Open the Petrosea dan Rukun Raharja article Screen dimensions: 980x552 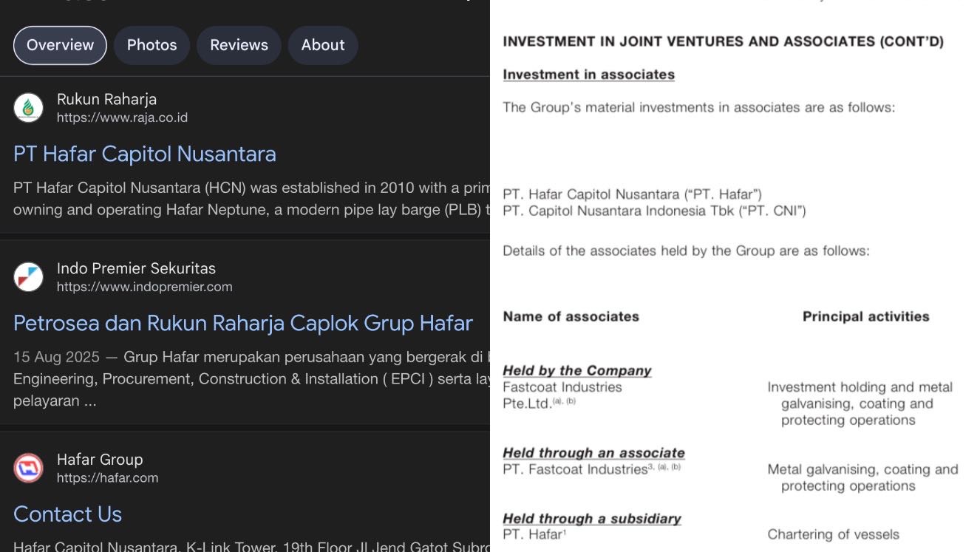tap(243, 323)
